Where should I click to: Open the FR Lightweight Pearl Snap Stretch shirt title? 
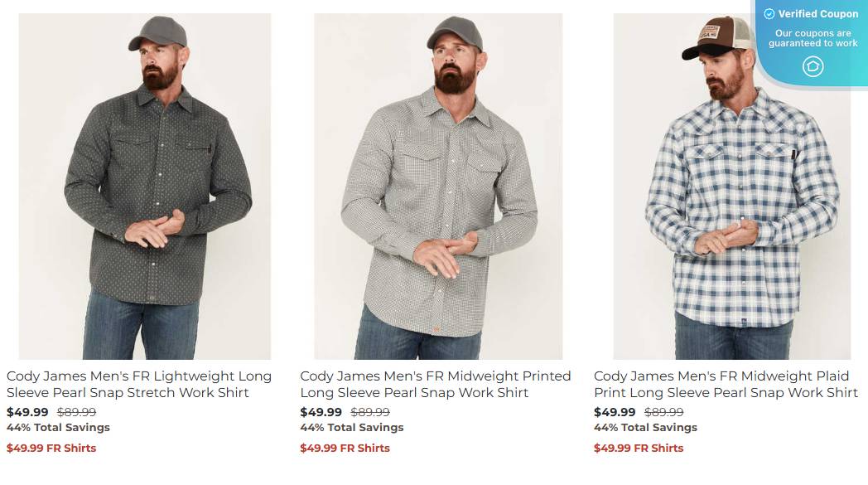tap(139, 384)
